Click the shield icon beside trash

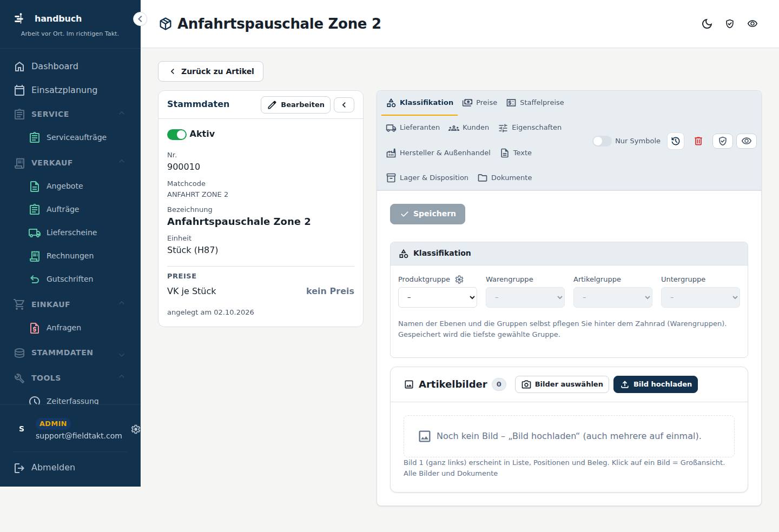coord(723,141)
